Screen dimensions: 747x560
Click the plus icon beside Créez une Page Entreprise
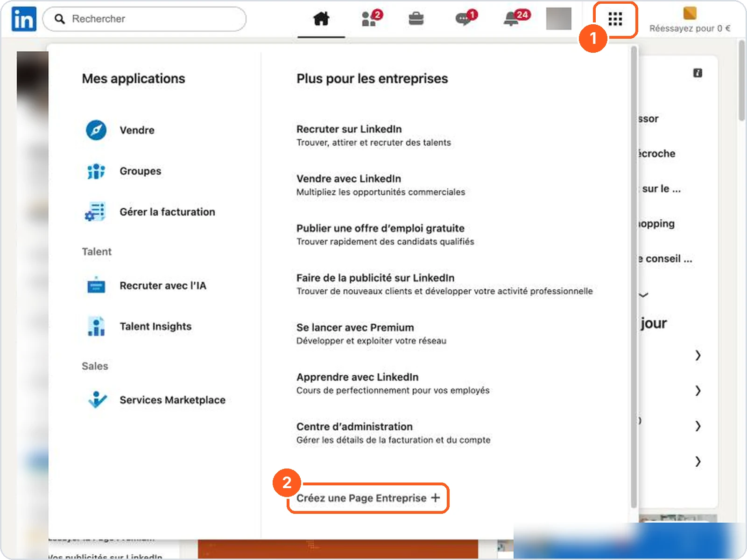coord(436,497)
